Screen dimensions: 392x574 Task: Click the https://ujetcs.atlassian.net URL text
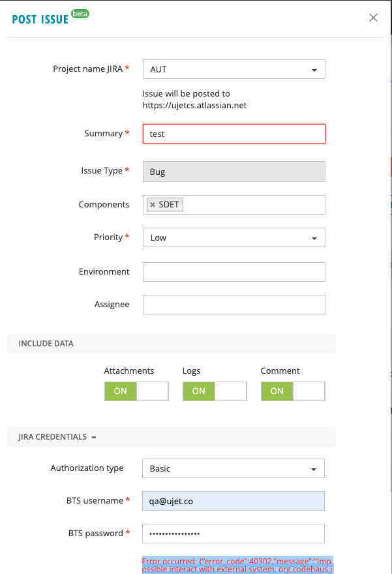pos(194,106)
